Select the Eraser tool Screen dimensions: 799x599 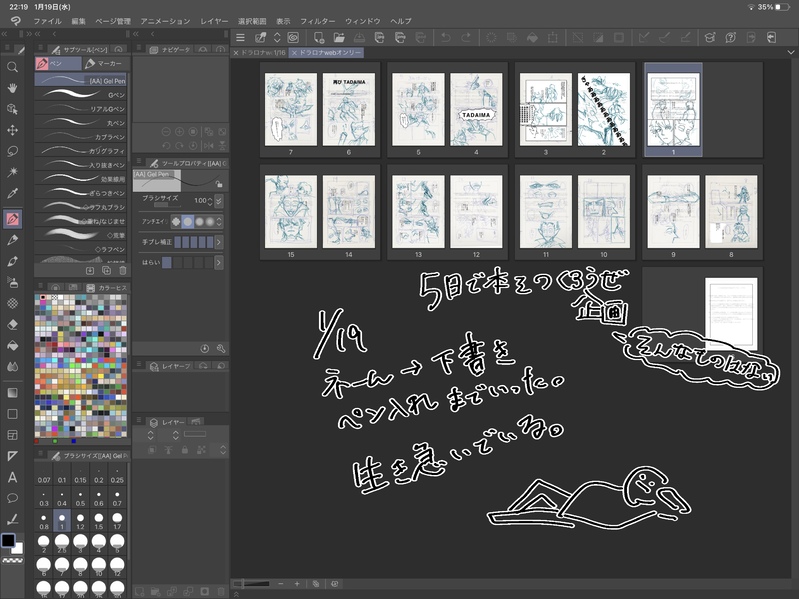pos(12,324)
